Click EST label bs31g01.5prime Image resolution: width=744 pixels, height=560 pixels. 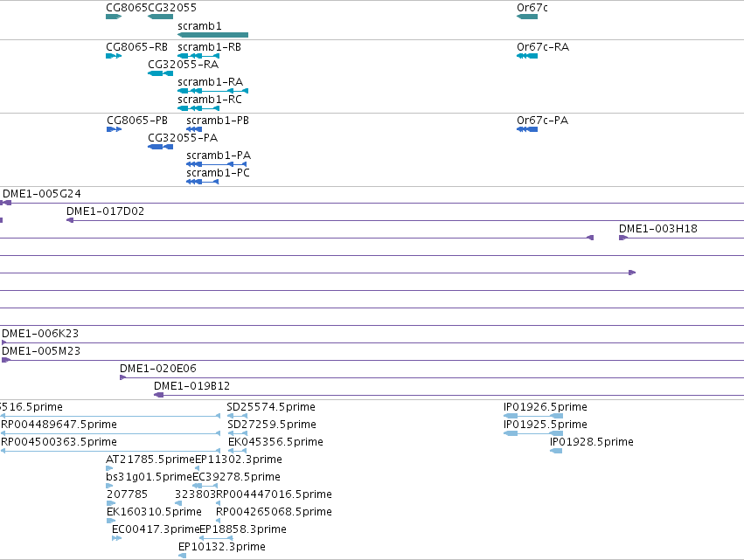[x=149, y=478]
